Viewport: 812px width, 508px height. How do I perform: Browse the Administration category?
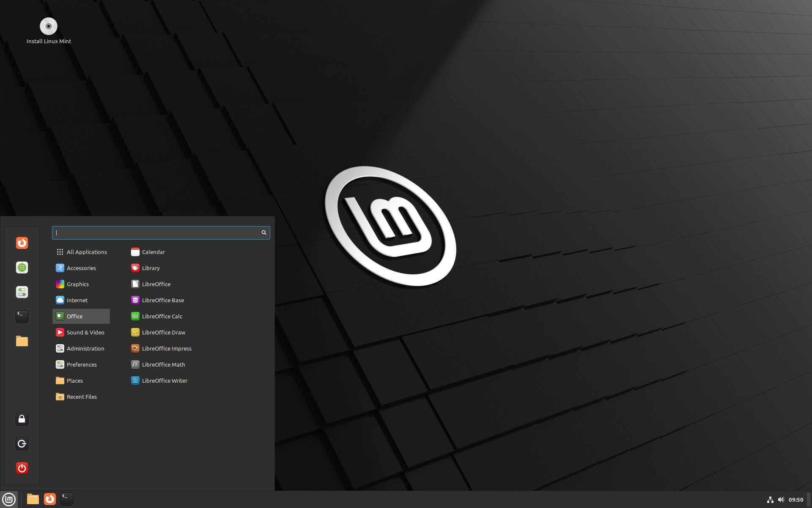(85, 348)
